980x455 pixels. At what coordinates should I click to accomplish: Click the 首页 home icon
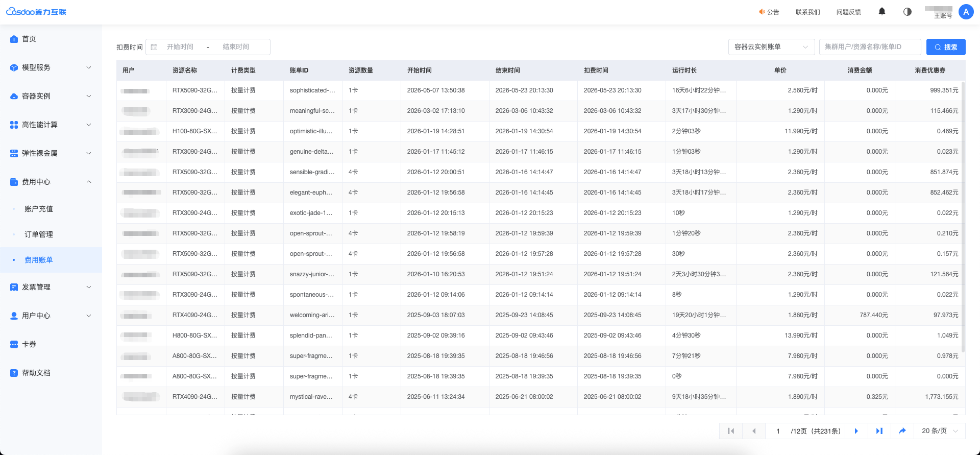point(14,39)
